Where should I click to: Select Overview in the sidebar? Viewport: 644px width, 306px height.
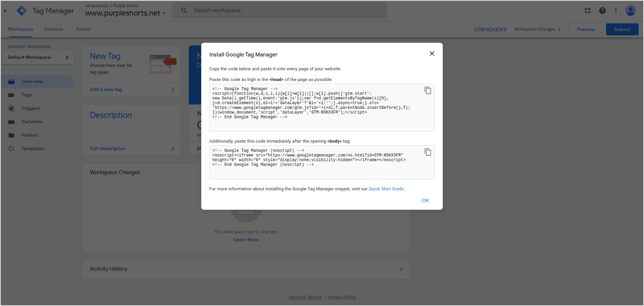pyautogui.click(x=37, y=81)
